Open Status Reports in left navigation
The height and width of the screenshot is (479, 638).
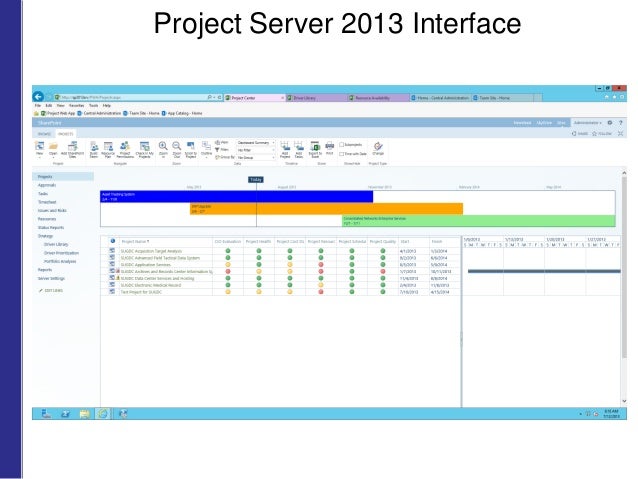tap(51, 227)
